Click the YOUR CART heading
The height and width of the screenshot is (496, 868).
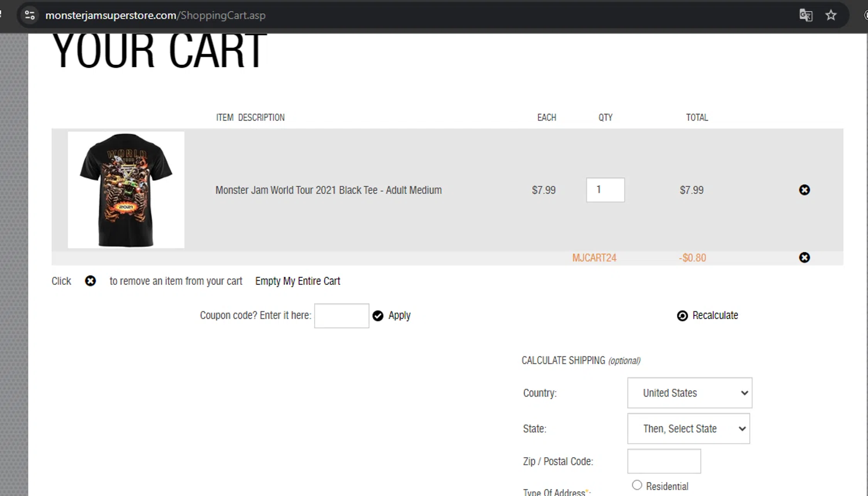coord(159,52)
